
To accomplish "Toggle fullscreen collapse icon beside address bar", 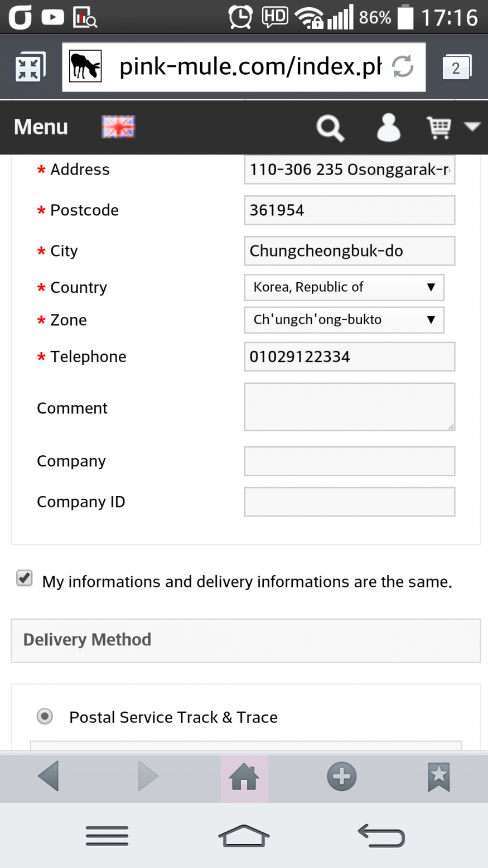I will pos(28,67).
